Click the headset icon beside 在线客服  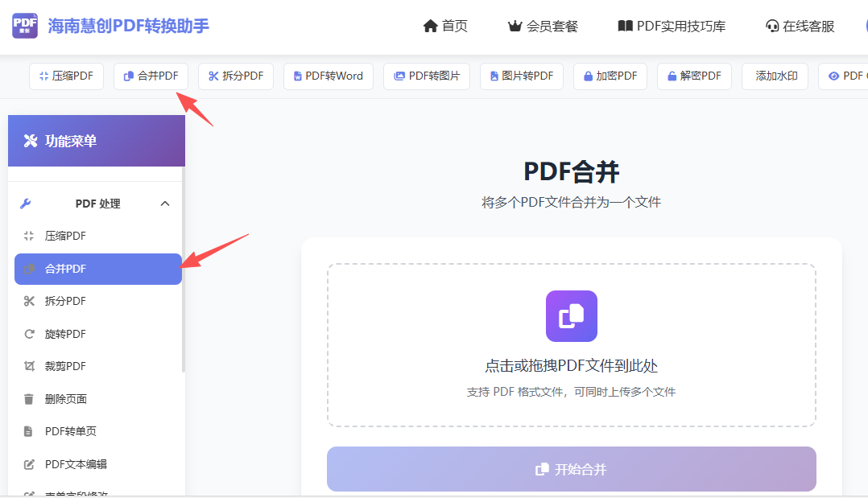coord(771,26)
